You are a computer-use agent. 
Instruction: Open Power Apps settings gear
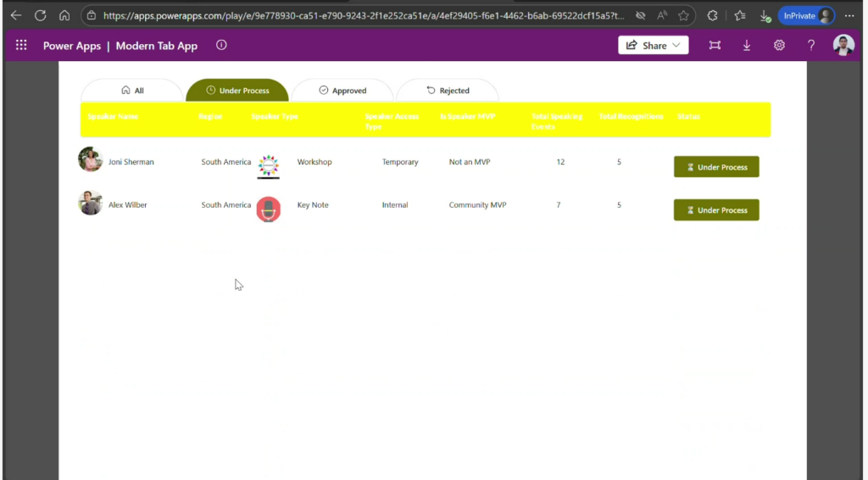[779, 46]
